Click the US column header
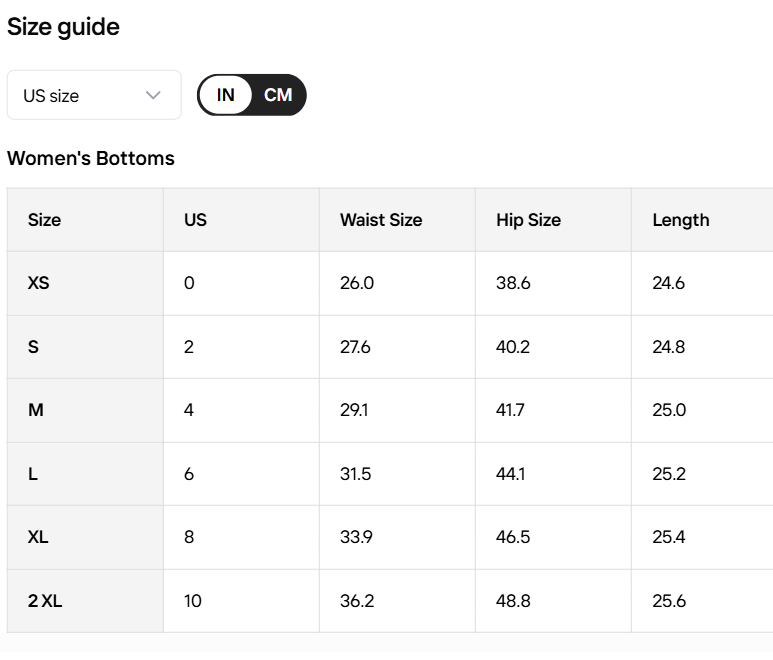The image size is (773, 660). (195, 220)
